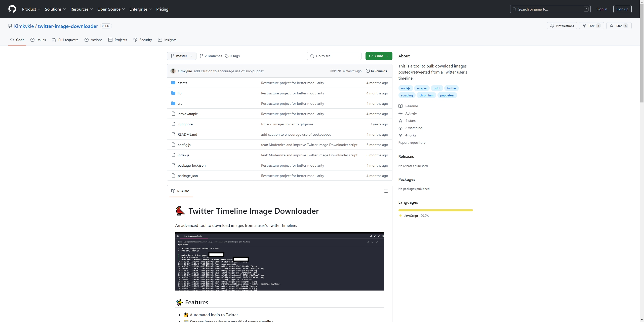
Task: Click nodejs topic tag link
Action: point(406,88)
